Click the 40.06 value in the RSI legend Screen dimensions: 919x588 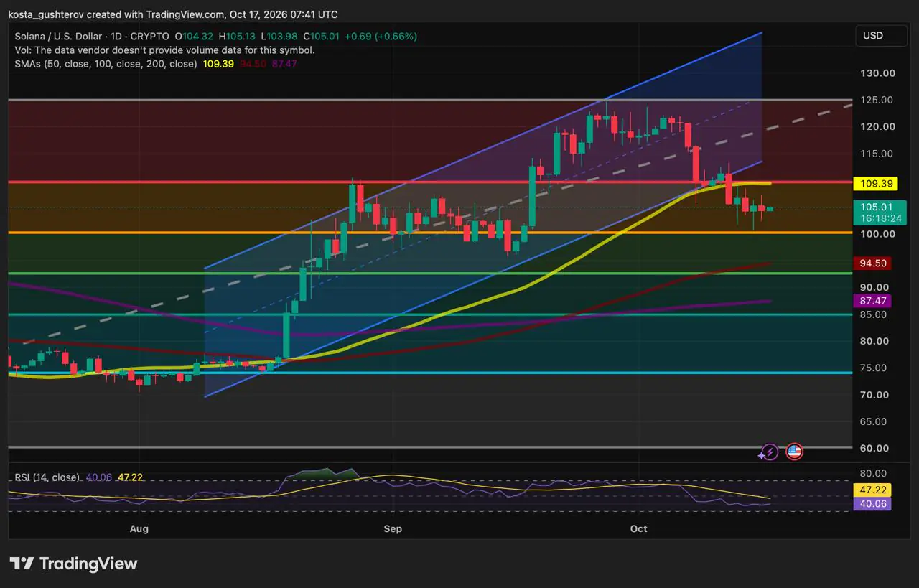tap(99, 477)
